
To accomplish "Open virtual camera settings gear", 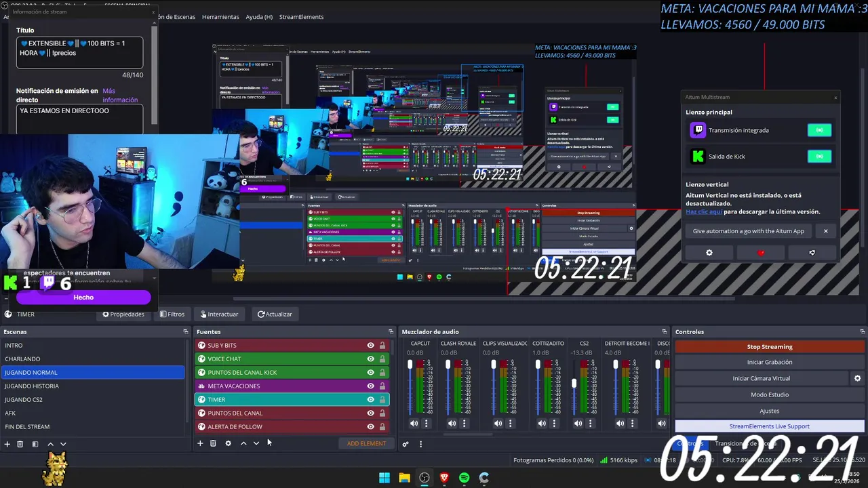I will point(857,378).
